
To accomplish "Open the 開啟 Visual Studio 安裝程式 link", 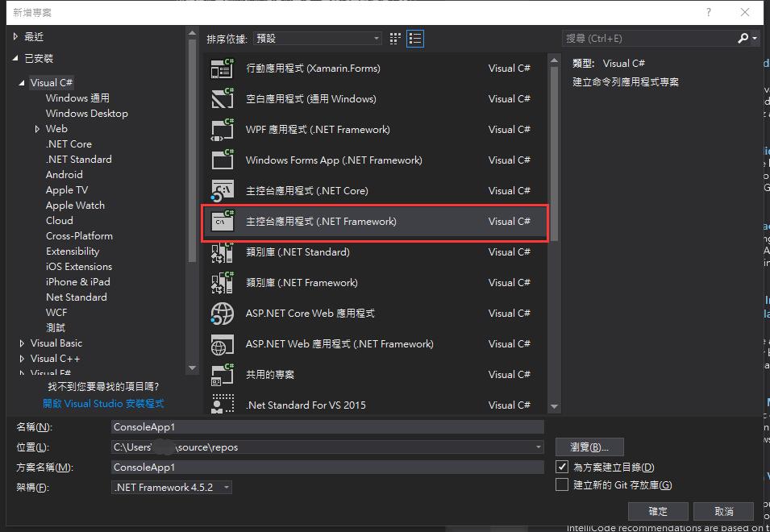I will point(103,403).
